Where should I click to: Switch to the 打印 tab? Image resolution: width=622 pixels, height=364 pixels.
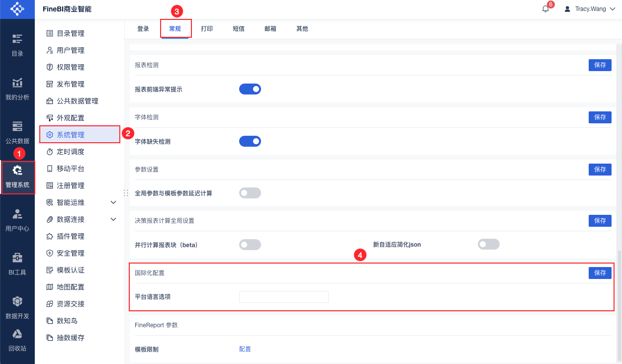pyautogui.click(x=207, y=29)
